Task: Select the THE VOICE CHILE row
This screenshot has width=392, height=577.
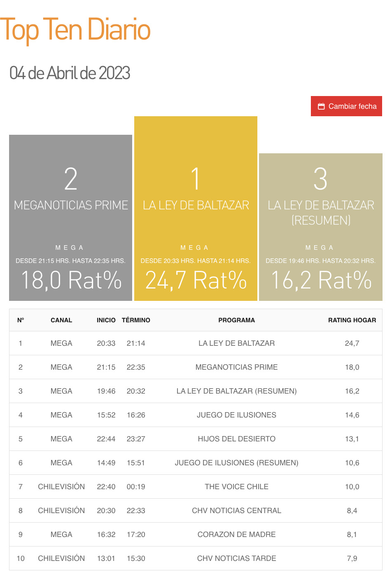Action: coord(237,486)
